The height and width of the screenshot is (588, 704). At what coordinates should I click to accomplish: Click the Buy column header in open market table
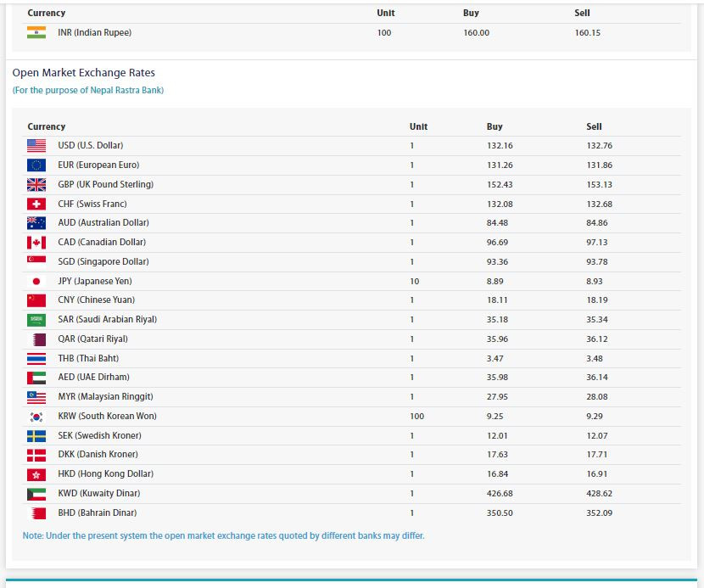point(494,126)
